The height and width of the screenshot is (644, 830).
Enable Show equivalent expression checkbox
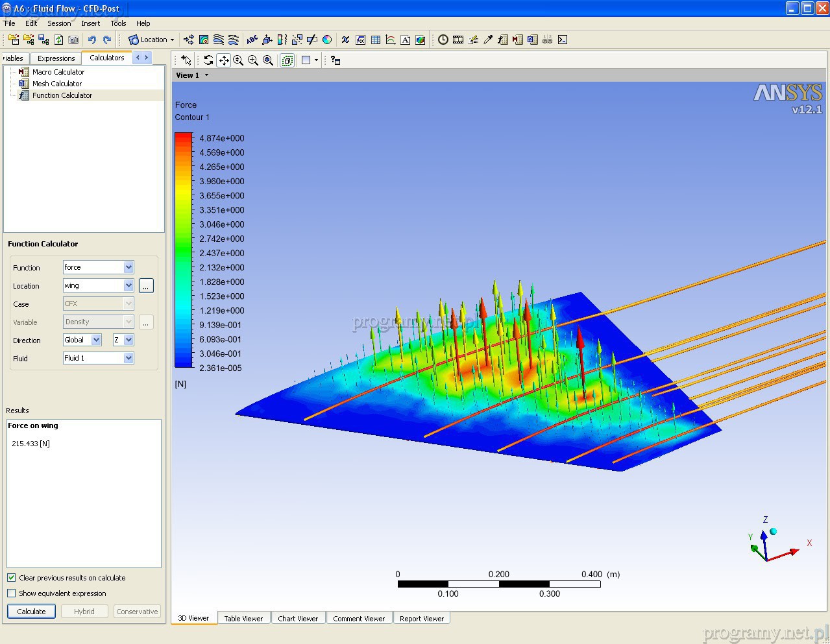click(x=12, y=593)
